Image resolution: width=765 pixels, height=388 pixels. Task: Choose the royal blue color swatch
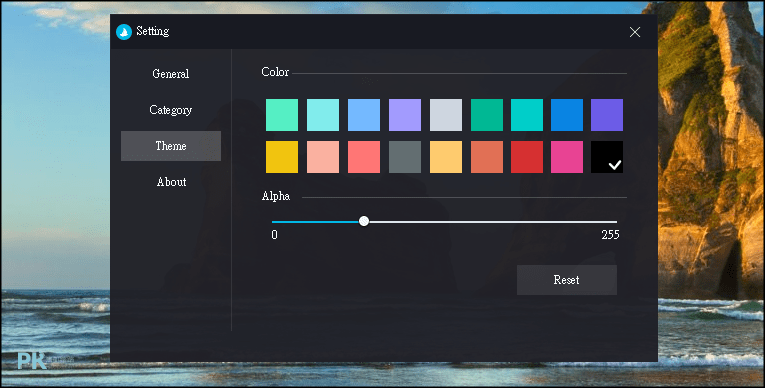click(x=567, y=115)
